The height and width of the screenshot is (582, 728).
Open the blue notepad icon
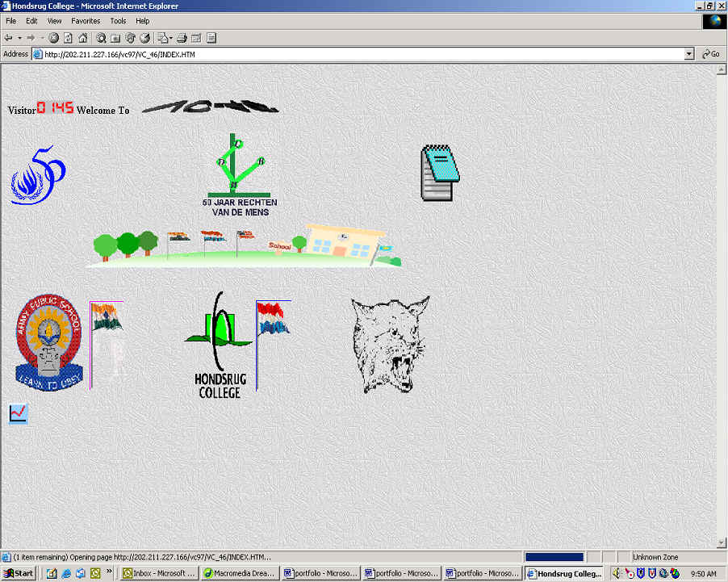(440, 173)
